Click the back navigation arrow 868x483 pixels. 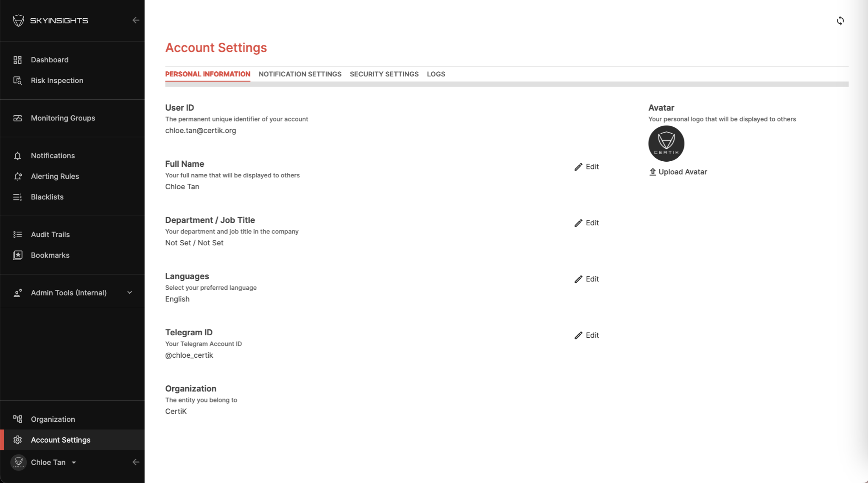[136, 20]
